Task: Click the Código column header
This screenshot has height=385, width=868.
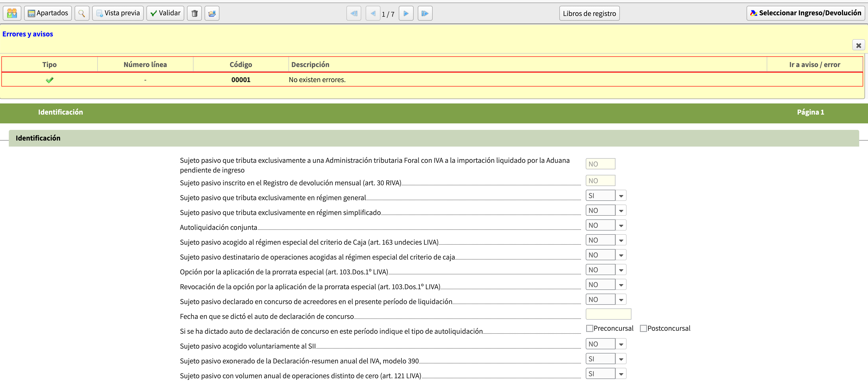Action: (241, 65)
